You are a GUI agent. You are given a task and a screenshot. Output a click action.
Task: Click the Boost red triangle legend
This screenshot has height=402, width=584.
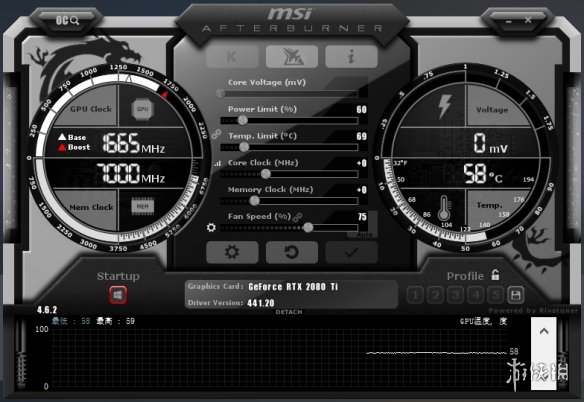coord(74,147)
